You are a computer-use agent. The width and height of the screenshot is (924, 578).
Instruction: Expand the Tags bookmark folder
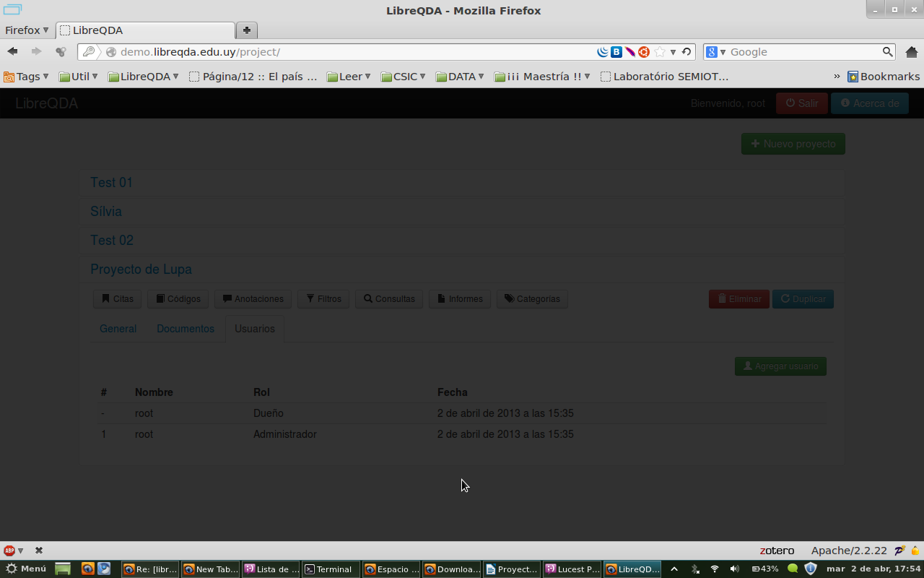27,77
